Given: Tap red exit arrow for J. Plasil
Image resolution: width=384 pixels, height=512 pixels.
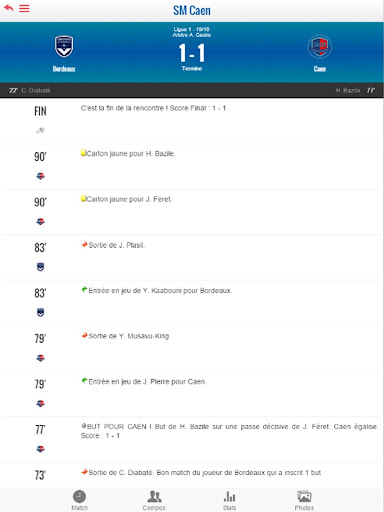Looking at the screenshot, I should pos(84,244).
